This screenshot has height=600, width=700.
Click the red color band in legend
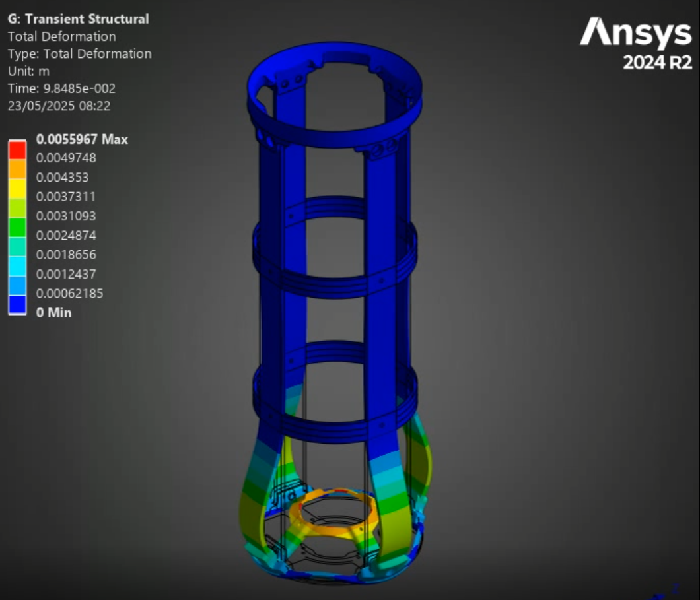(17, 149)
